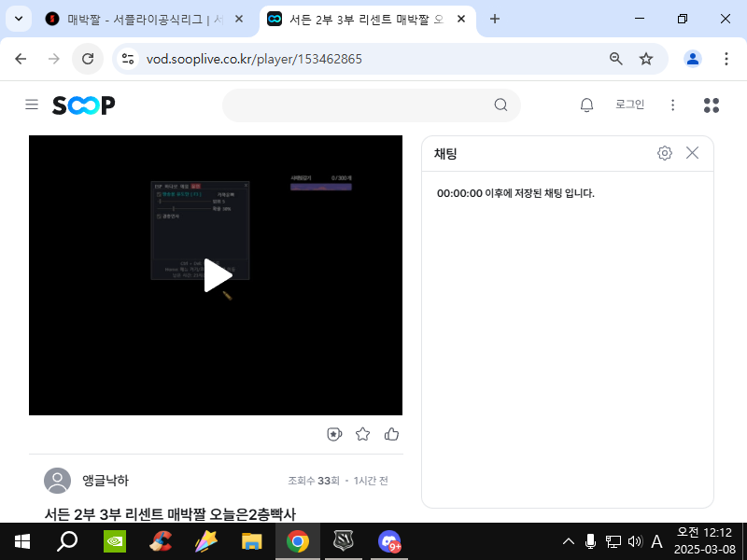Screen dimensions: 747x560
Task: Open the SOOP hamburger side menu
Action: (32, 105)
